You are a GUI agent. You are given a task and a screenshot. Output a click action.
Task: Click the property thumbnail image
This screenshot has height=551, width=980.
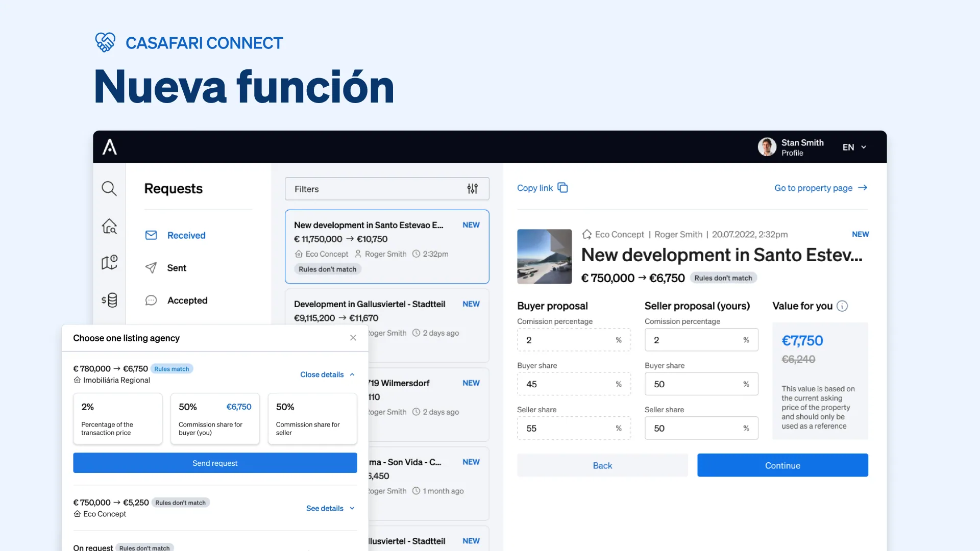click(x=544, y=256)
